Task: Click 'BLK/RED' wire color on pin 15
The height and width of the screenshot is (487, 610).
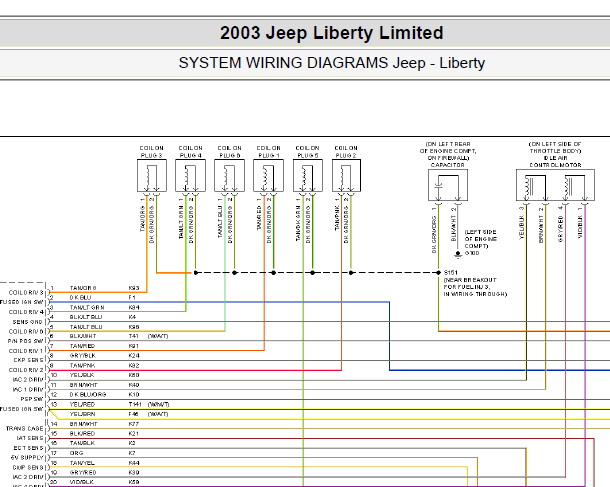Action: pyautogui.click(x=82, y=433)
